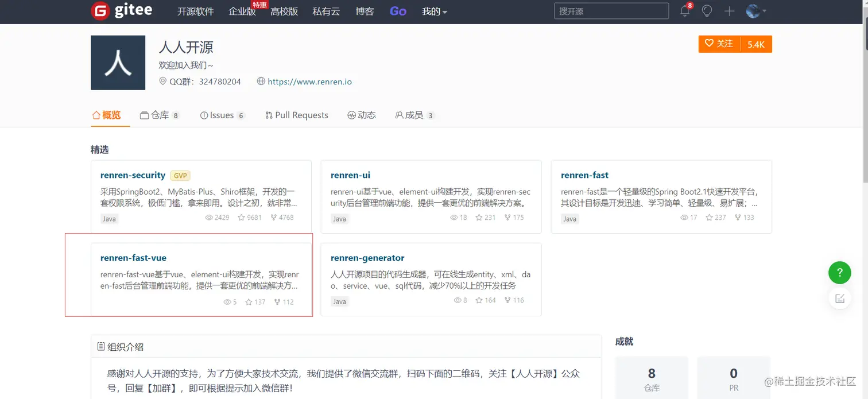Open the lightbulb tips icon in navbar
The image size is (868, 399).
(x=707, y=11)
